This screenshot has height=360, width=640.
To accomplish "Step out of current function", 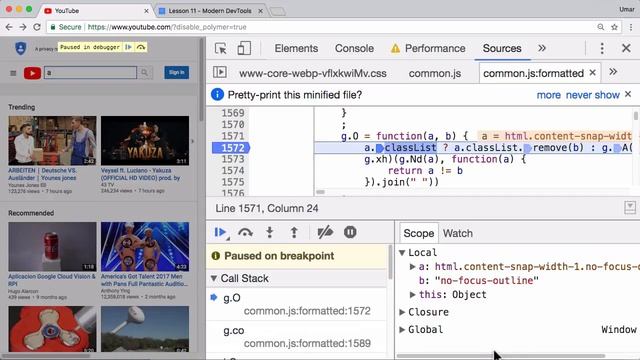I will 294,233.
